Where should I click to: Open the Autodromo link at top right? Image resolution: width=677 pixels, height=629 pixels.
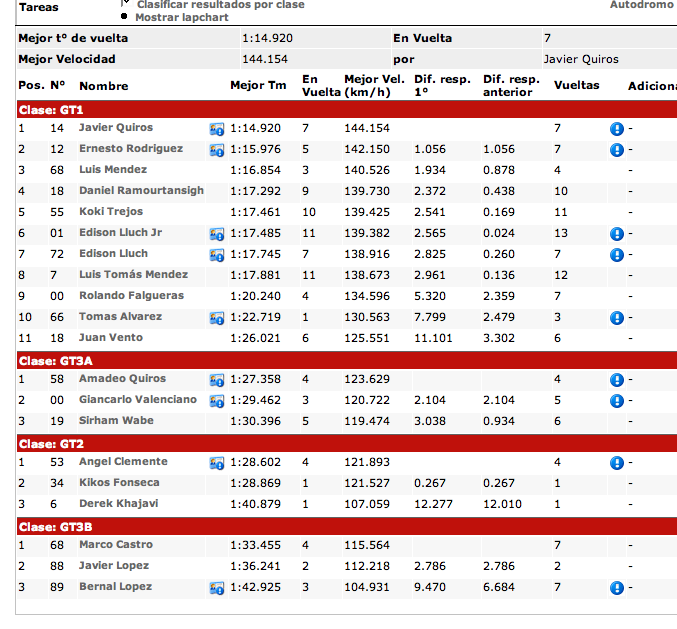click(x=642, y=5)
